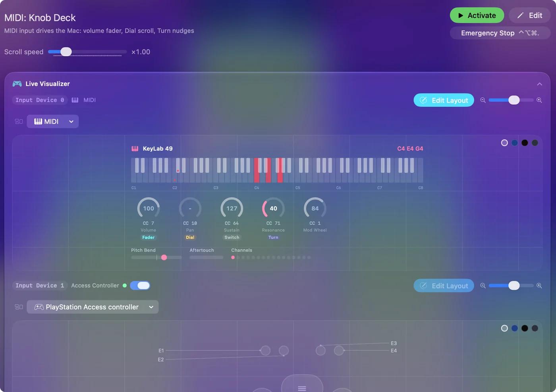Click the CC 71 Resonance knob
Screen dimensions: 556x392
click(273, 208)
